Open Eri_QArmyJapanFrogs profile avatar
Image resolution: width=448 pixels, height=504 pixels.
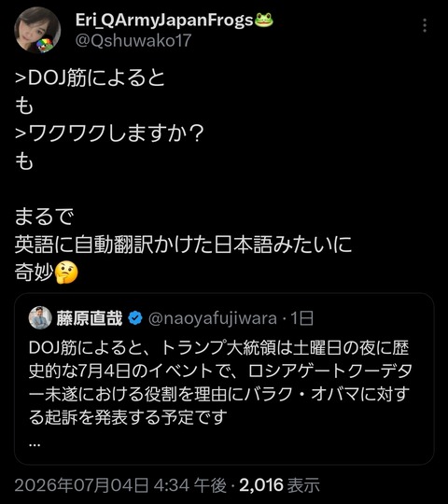[37, 30]
